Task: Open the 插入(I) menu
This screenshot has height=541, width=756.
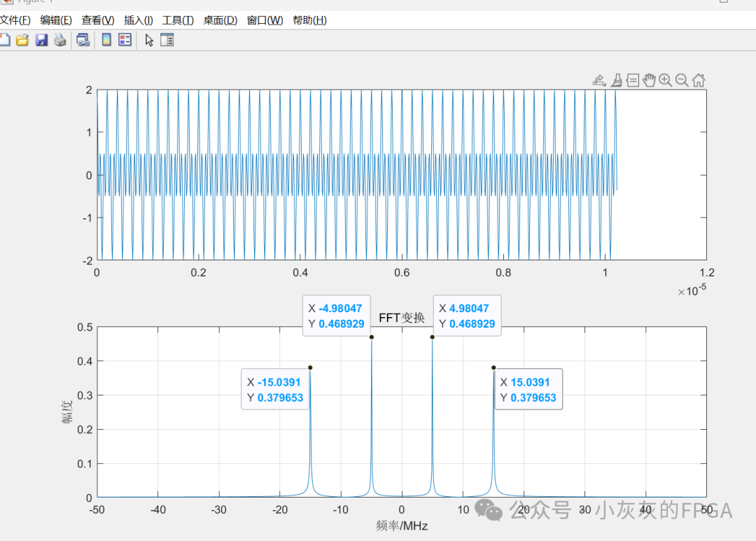Action: pos(139,20)
